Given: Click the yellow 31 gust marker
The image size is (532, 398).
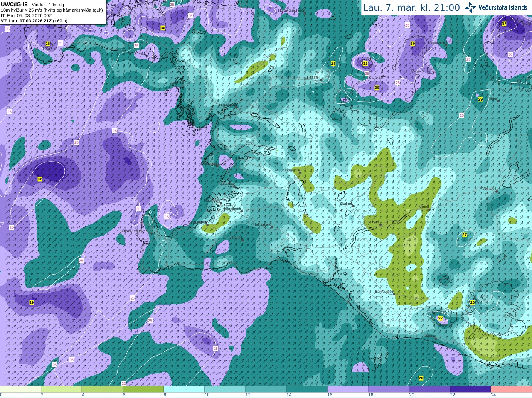Looking at the screenshot, I should [365, 64].
